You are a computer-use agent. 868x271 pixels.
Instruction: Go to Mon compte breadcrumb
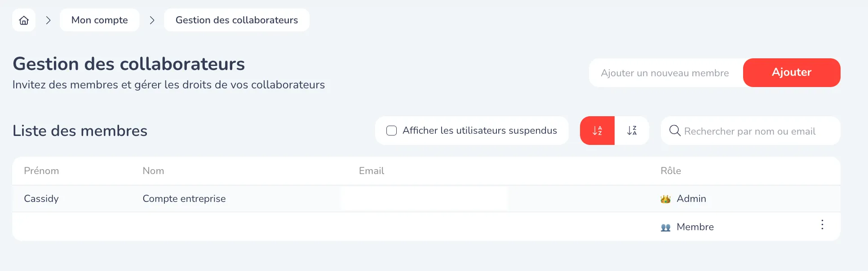(x=99, y=20)
